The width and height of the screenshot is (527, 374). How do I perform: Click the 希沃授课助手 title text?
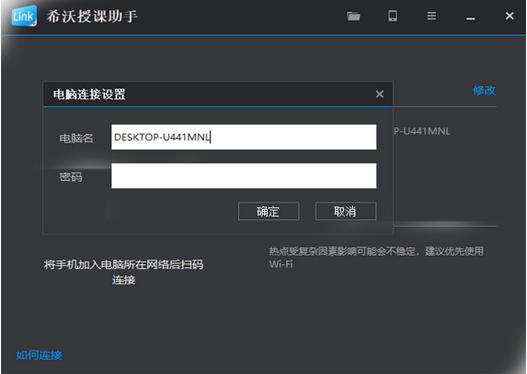[92, 16]
